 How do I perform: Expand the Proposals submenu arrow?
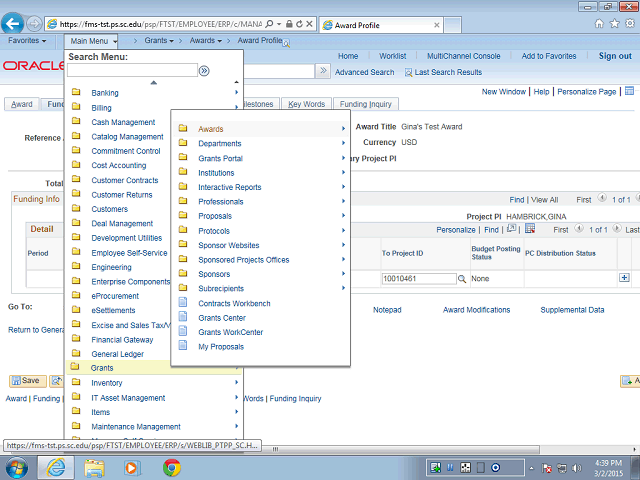[343, 216]
